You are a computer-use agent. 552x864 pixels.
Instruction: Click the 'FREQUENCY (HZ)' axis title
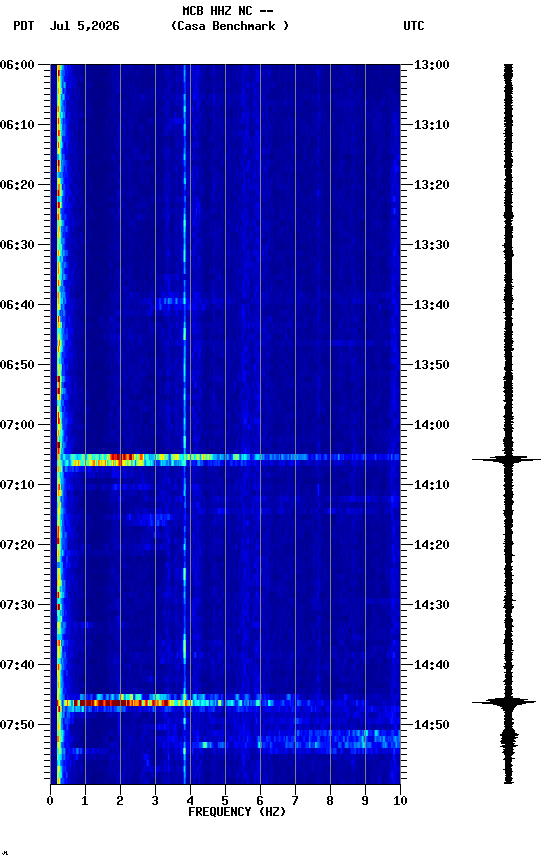click(237, 812)
